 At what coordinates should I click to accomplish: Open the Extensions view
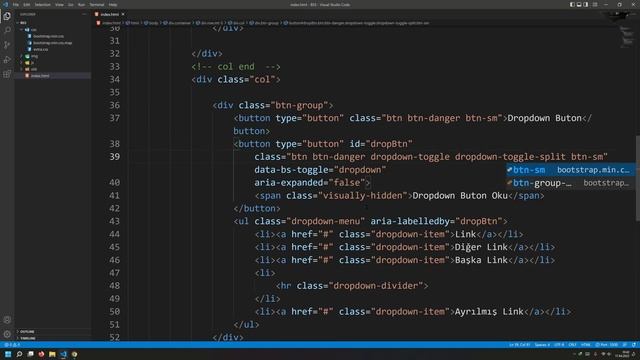[7, 74]
